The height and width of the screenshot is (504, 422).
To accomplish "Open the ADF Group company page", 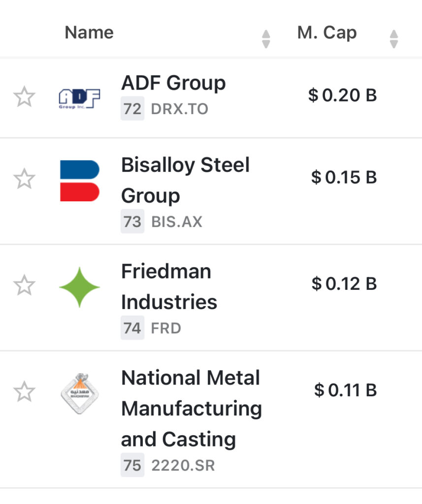I will (173, 83).
